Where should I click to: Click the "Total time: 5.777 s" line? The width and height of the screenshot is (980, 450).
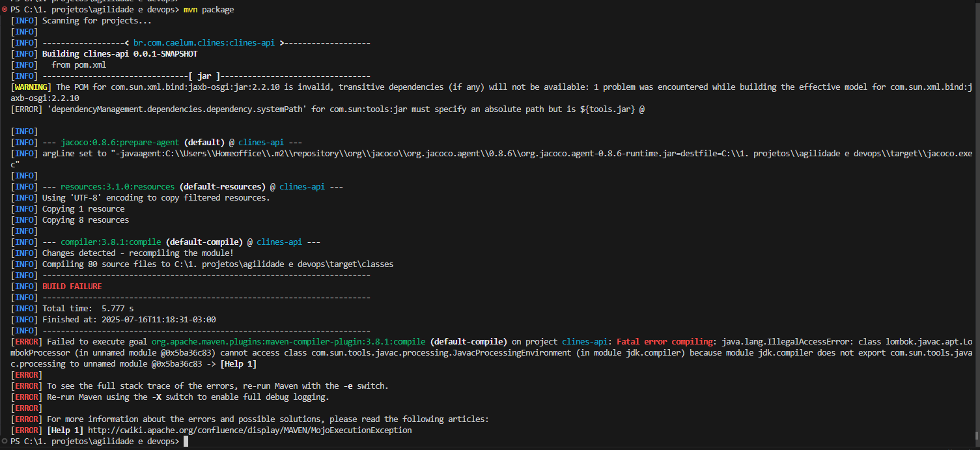[x=88, y=309]
